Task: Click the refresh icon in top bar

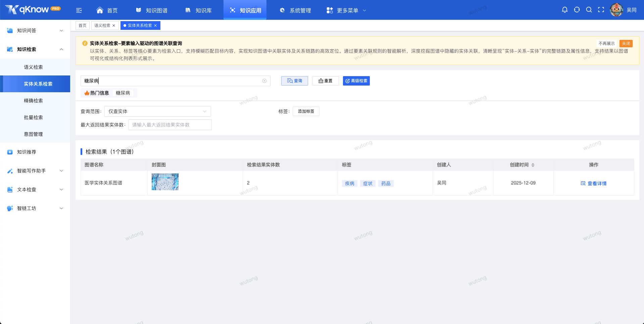Action: tap(577, 10)
